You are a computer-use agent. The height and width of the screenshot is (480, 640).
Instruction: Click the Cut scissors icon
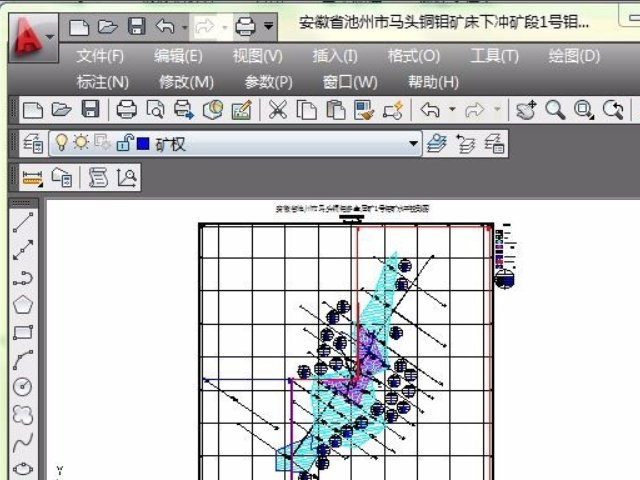click(278, 110)
